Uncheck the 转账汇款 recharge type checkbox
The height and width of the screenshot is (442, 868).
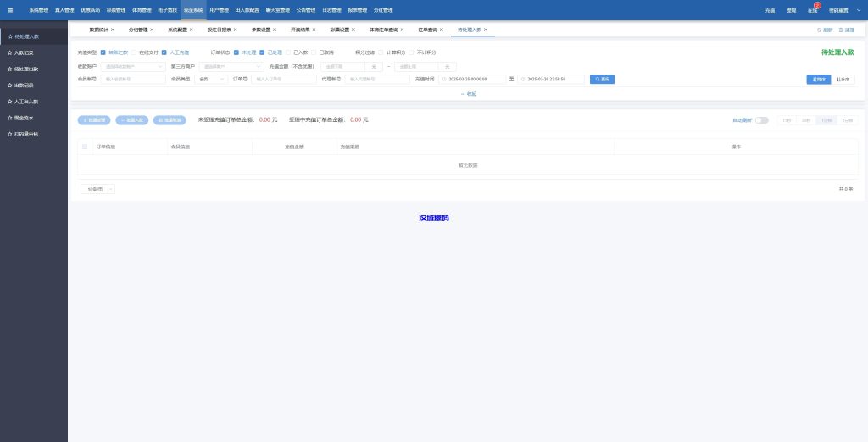103,52
